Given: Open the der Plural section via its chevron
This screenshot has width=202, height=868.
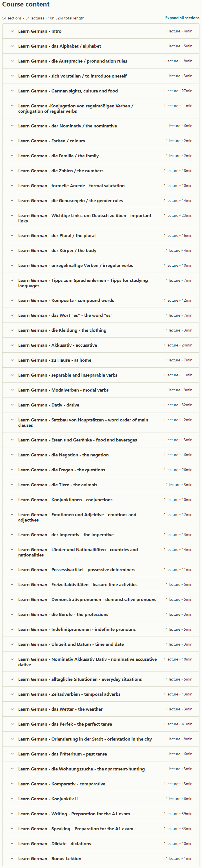Looking at the screenshot, I should pos(12,235).
